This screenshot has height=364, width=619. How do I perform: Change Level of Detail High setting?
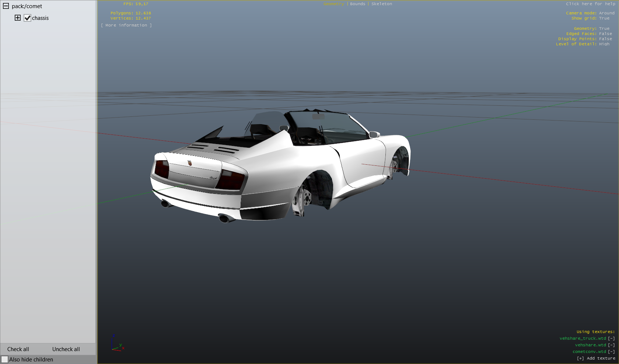[604, 44]
